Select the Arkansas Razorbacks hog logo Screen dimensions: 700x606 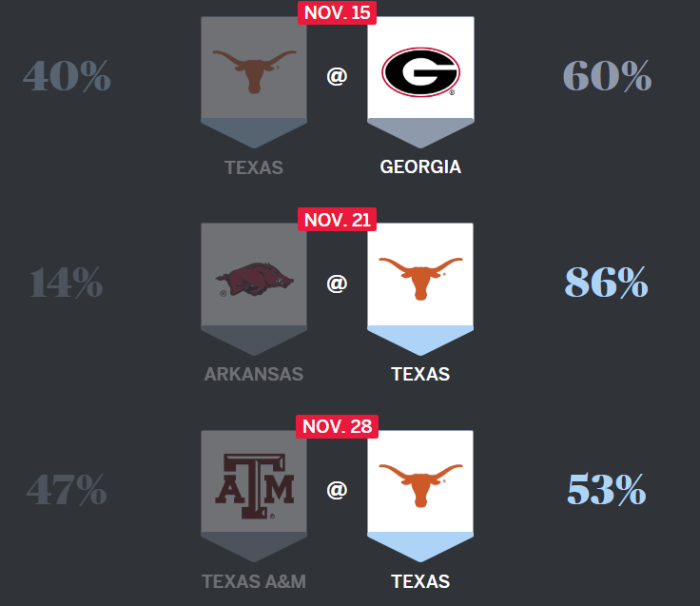254,279
